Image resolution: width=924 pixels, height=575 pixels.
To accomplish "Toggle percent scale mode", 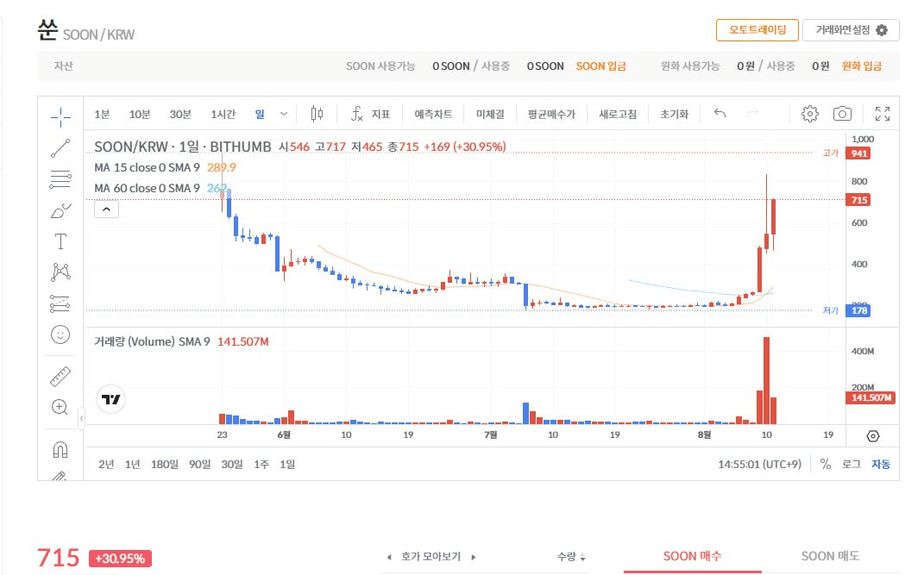I will tap(826, 465).
